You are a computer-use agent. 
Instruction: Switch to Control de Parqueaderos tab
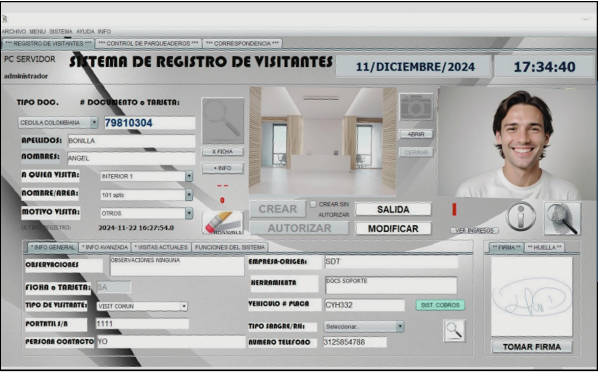point(148,43)
